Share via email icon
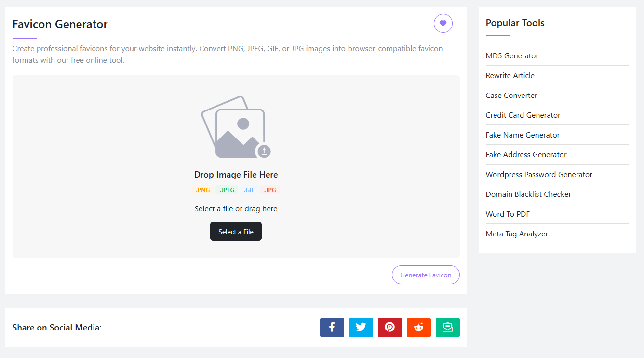 click(x=447, y=327)
